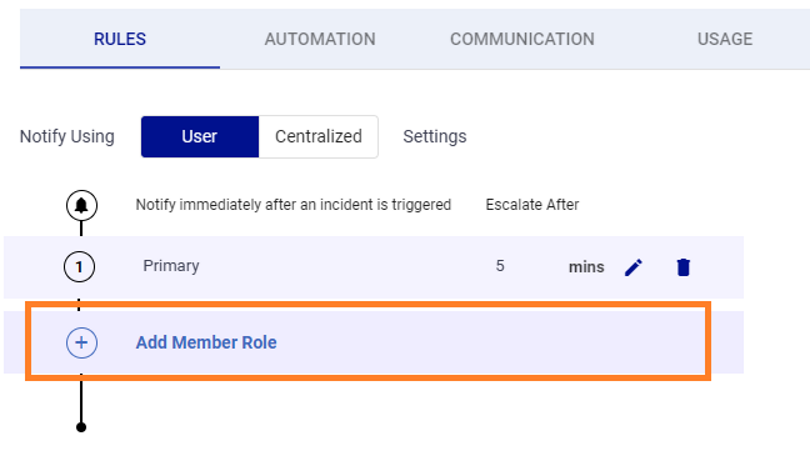Switch Notify Using to User
Screen dimensions: 810x451
199,137
